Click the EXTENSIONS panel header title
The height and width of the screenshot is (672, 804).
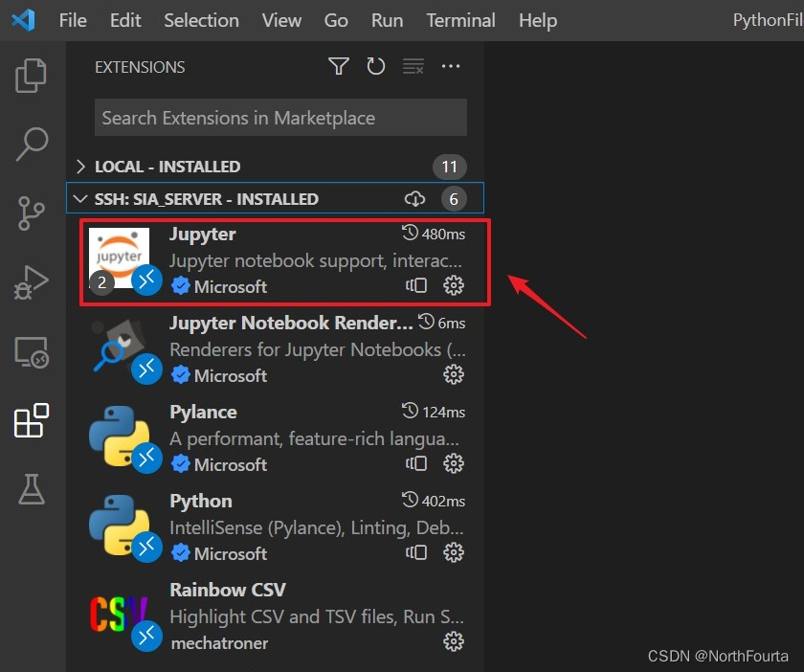[140, 67]
